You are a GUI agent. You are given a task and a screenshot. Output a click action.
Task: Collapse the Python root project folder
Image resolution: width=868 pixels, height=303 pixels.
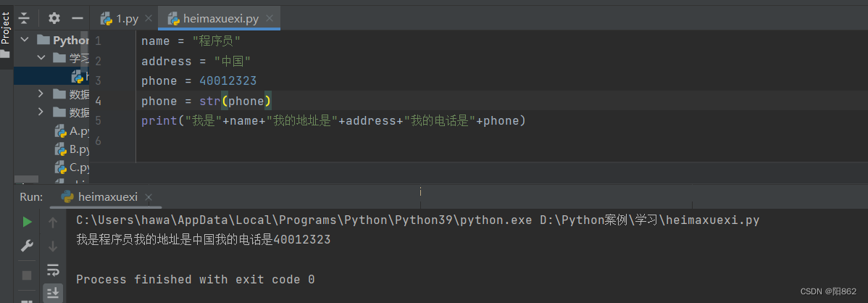click(25, 41)
